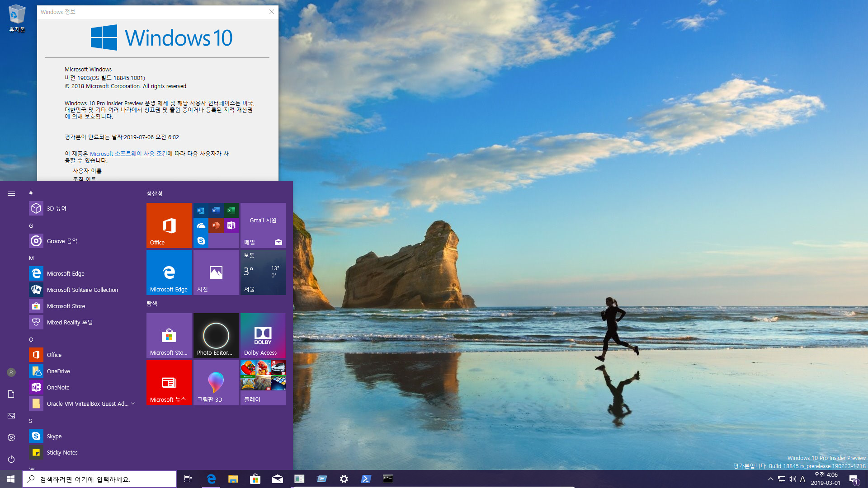Open the Photo Editor tile
The height and width of the screenshot is (488, 868).
click(x=216, y=336)
